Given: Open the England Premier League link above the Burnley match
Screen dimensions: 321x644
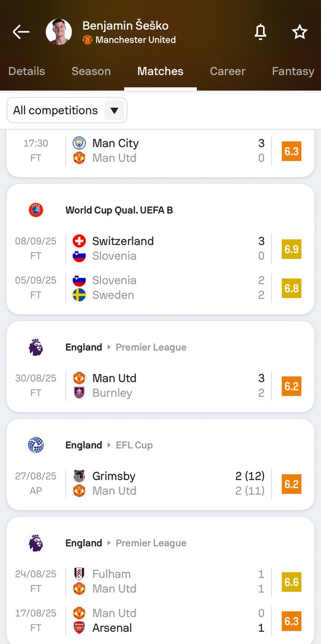Looking at the screenshot, I should [x=126, y=347].
